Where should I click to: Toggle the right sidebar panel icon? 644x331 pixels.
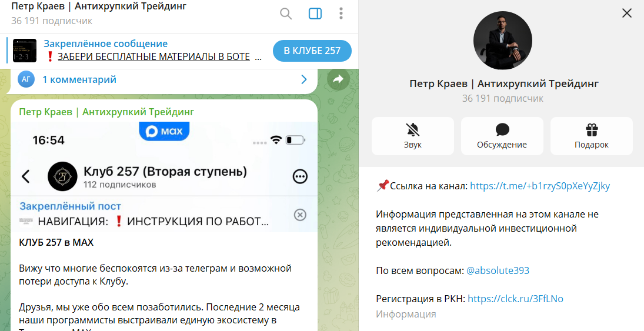[x=315, y=14]
